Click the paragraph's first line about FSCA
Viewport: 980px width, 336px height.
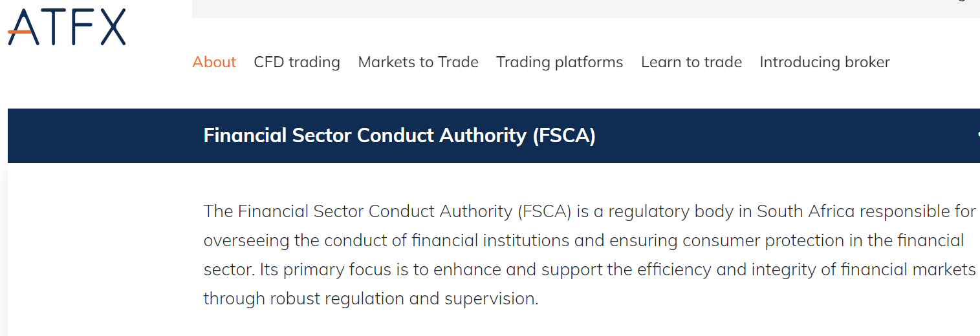coord(589,211)
